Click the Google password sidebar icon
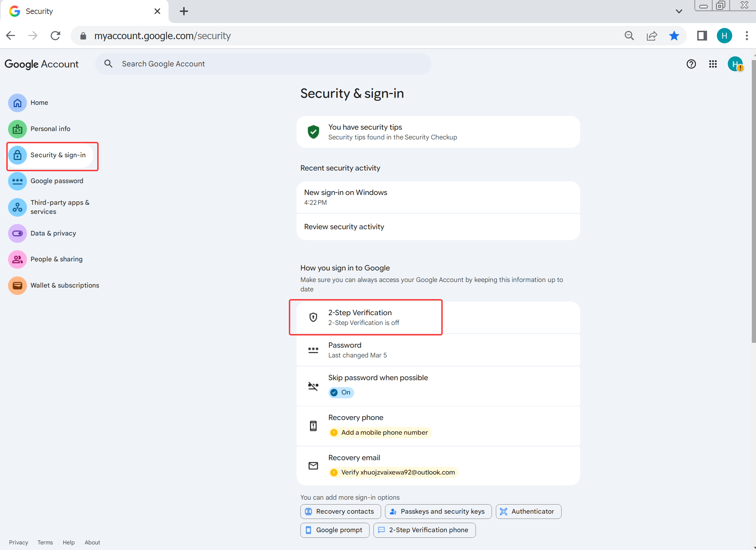 17,181
